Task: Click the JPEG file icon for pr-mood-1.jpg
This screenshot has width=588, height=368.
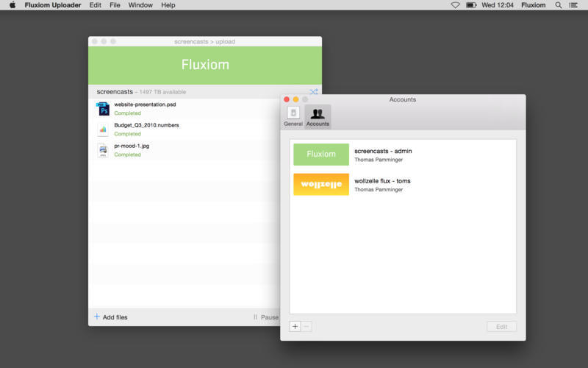Action: tap(103, 150)
